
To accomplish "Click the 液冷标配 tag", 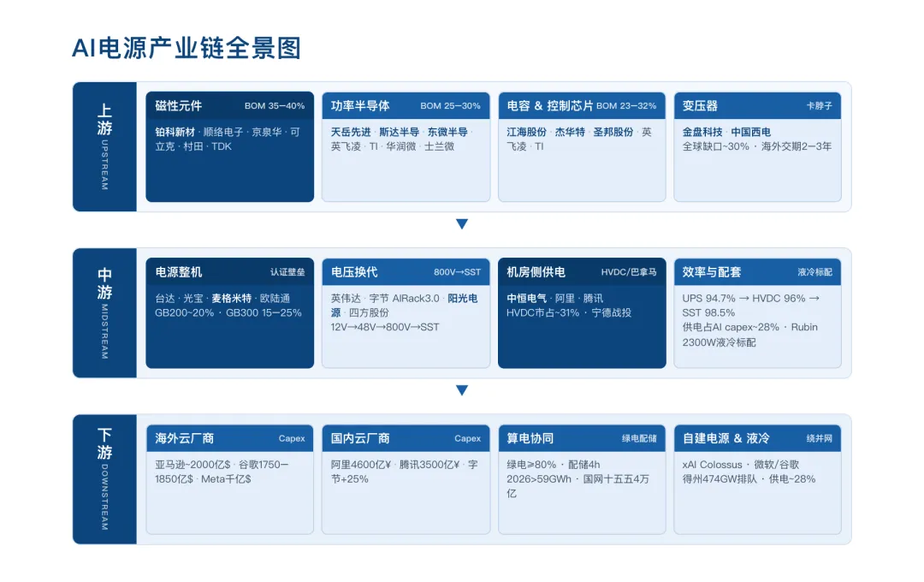I will tap(815, 272).
